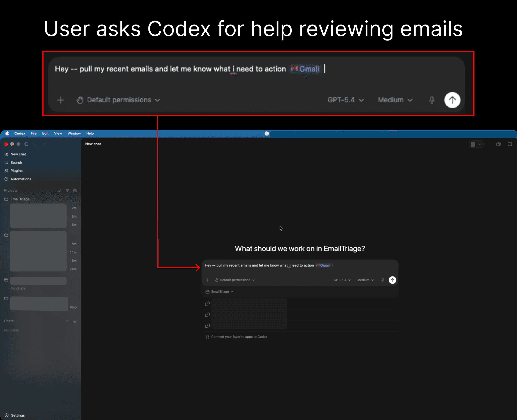Click the folder icon of the project showing No chats
This screenshot has width=517, height=420.
[x=6, y=280]
